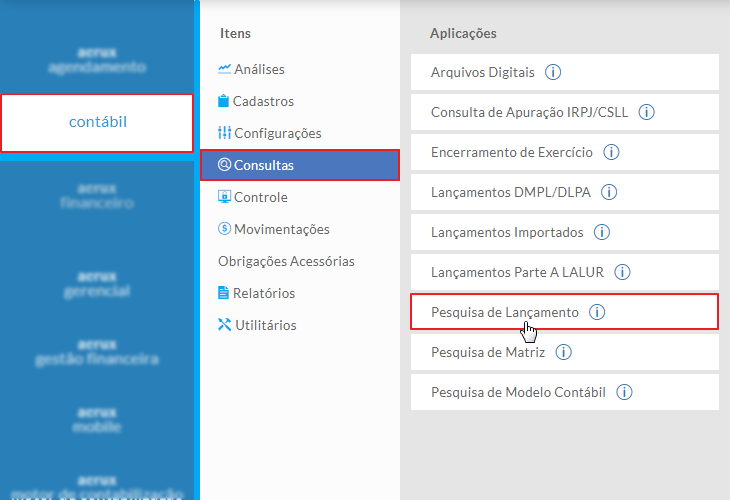Show info for Pesquisa de Modelo Contábil
The width and height of the screenshot is (730, 500).
[x=625, y=392]
